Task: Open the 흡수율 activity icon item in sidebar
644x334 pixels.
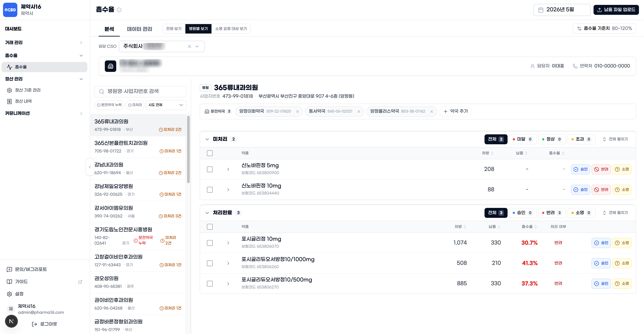Action: click(44, 67)
